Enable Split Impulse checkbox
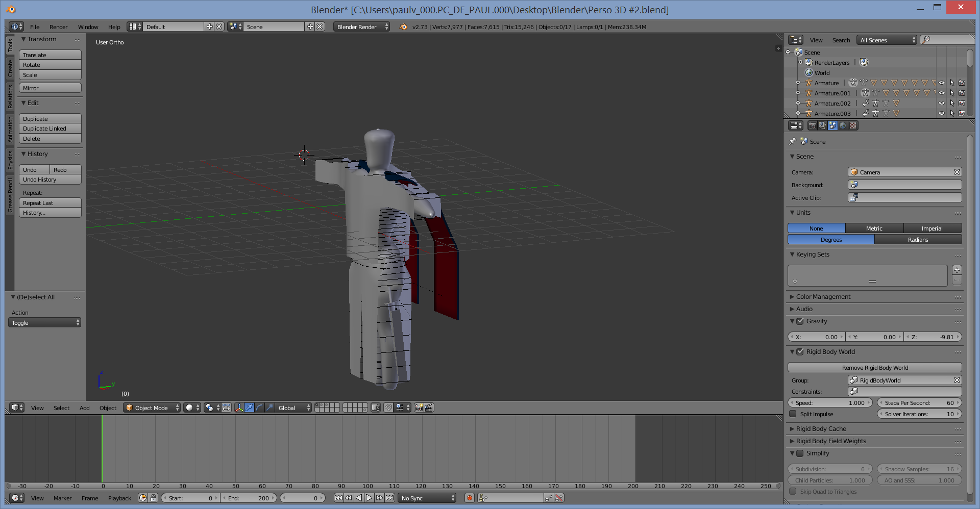This screenshot has width=980, height=509. [793, 414]
